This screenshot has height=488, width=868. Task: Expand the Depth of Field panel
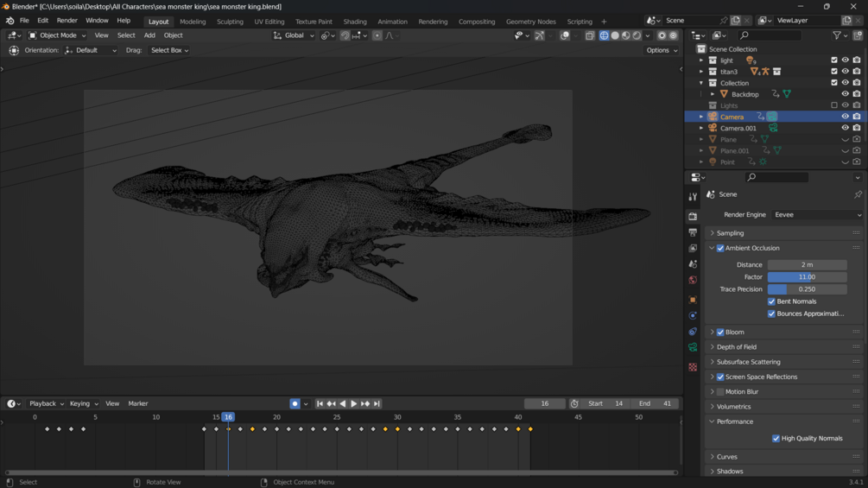pyautogui.click(x=736, y=347)
